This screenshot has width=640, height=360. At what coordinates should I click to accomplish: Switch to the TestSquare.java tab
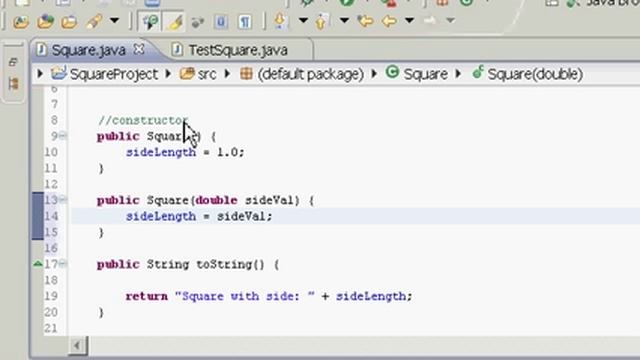[238, 50]
